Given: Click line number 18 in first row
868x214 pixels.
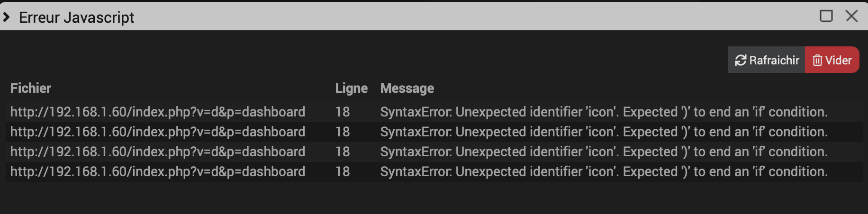Looking at the screenshot, I should [x=343, y=112].
